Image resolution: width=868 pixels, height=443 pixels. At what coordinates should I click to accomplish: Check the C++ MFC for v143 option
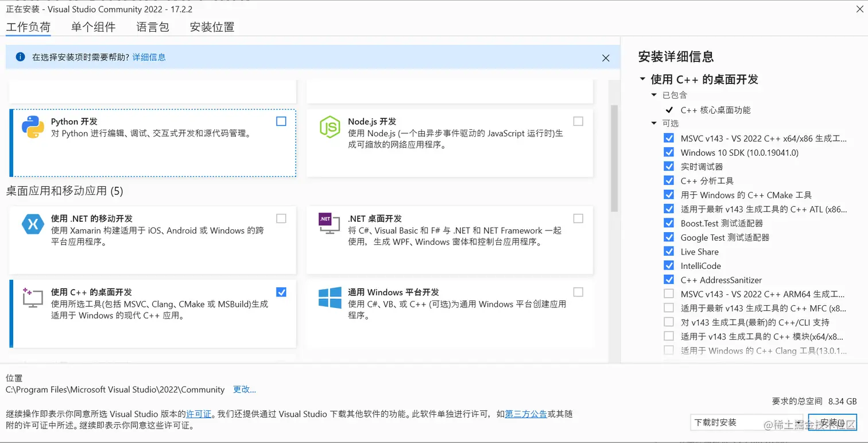[x=669, y=308]
